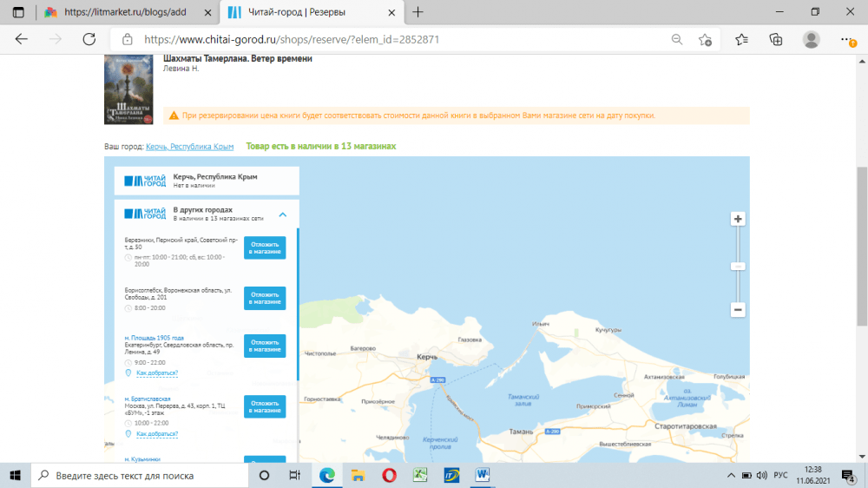Collapse the "В других городах" store list
The image size is (868, 488).
283,214
